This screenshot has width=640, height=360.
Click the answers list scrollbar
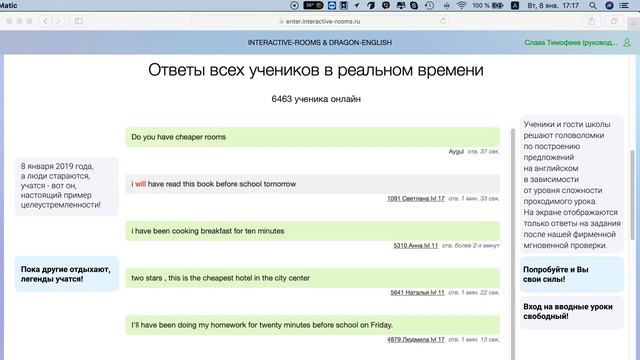click(x=513, y=243)
